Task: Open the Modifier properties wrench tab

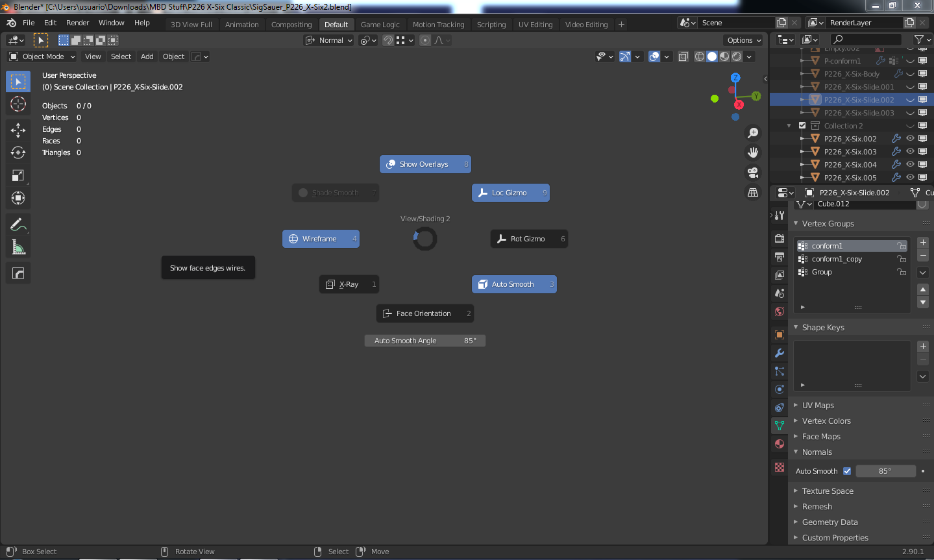Action: (780, 353)
